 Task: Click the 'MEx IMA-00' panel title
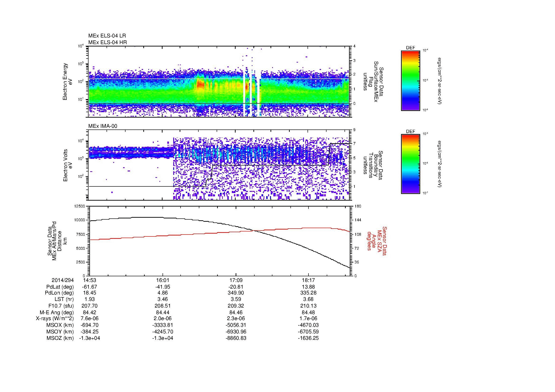pyautogui.click(x=103, y=126)
